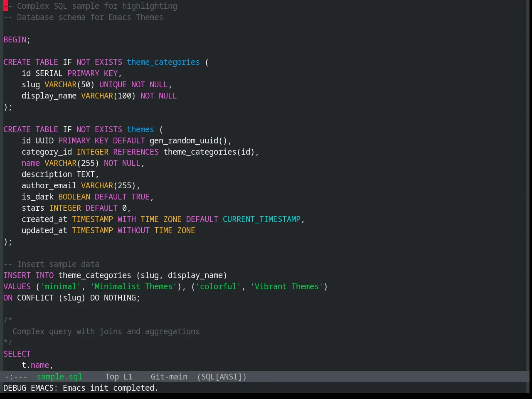
Task: Click the blue themes table name
Action: [140, 130]
